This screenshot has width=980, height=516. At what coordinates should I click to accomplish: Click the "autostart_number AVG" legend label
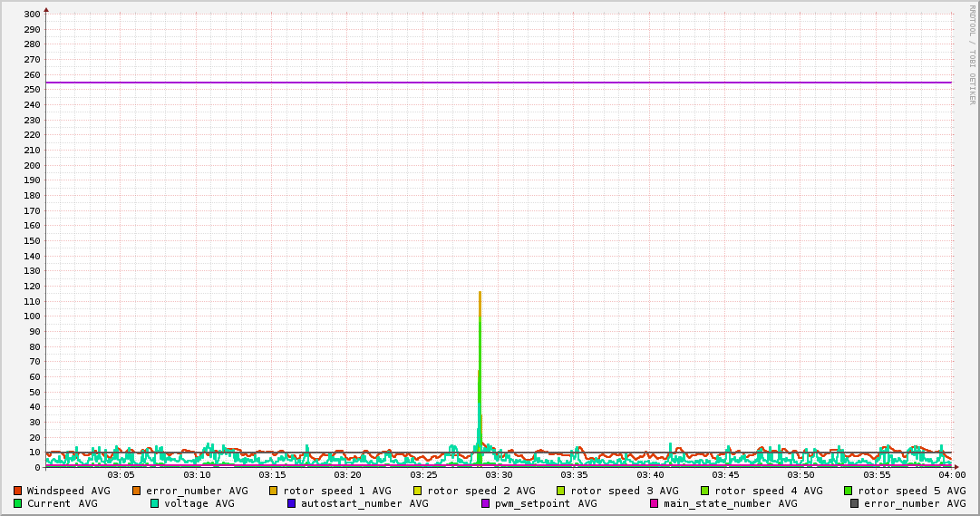pyautogui.click(x=364, y=503)
